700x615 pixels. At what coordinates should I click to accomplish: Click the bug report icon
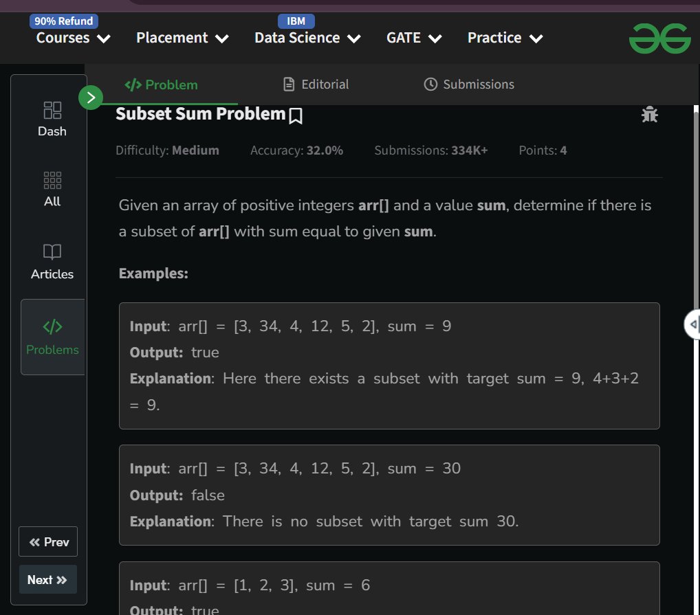pos(650,115)
